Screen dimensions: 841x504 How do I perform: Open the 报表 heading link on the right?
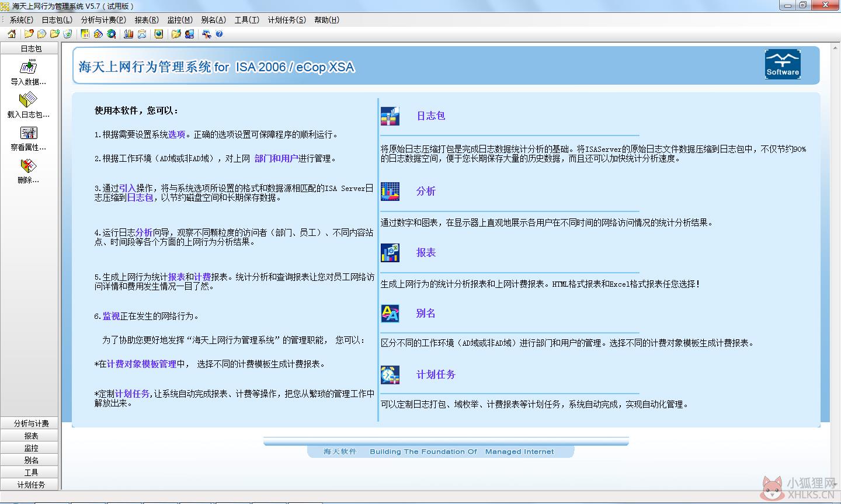(x=426, y=252)
